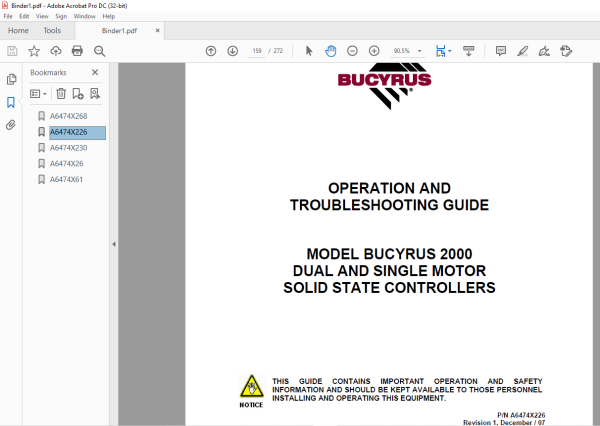Go to next page arrow
Screen dimensions: 600x426
(x=233, y=51)
